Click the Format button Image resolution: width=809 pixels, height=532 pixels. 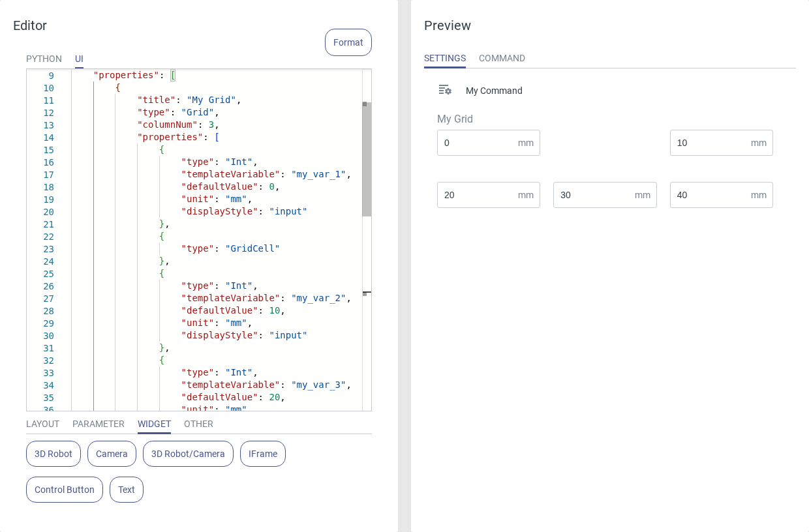point(348,42)
